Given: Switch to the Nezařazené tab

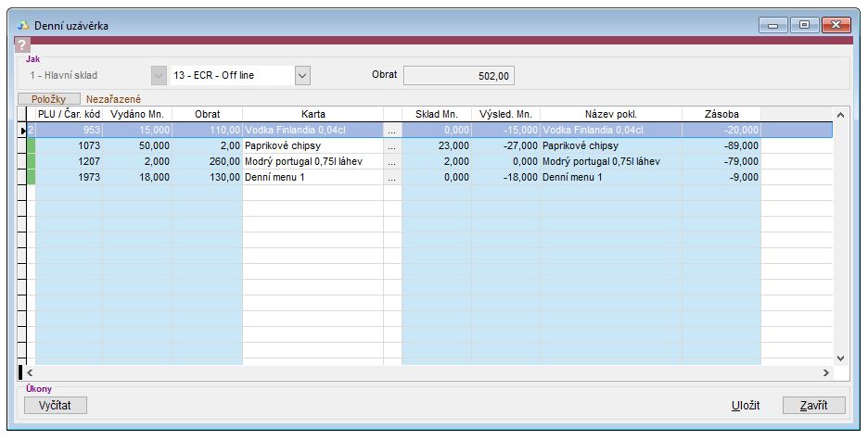Looking at the screenshot, I should [x=113, y=98].
